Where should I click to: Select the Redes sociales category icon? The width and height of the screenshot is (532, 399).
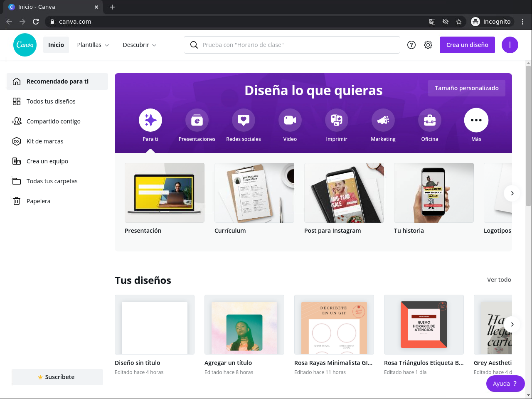244,120
